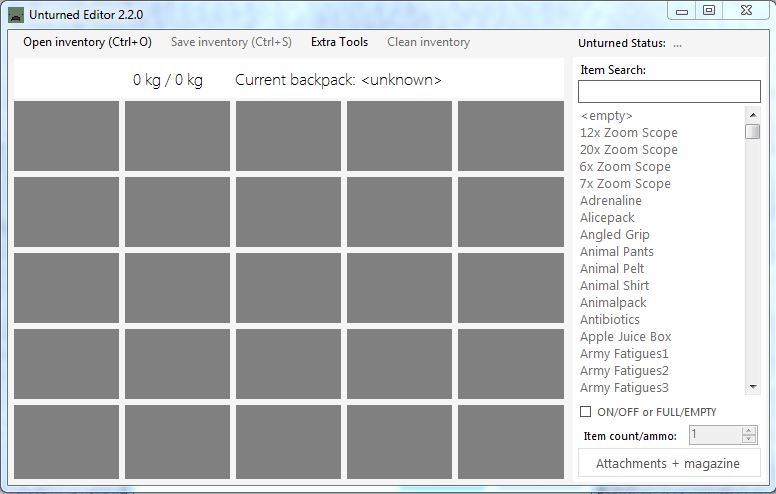
Task: Click the item list scrollbar thumb
Action: click(753, 132)
